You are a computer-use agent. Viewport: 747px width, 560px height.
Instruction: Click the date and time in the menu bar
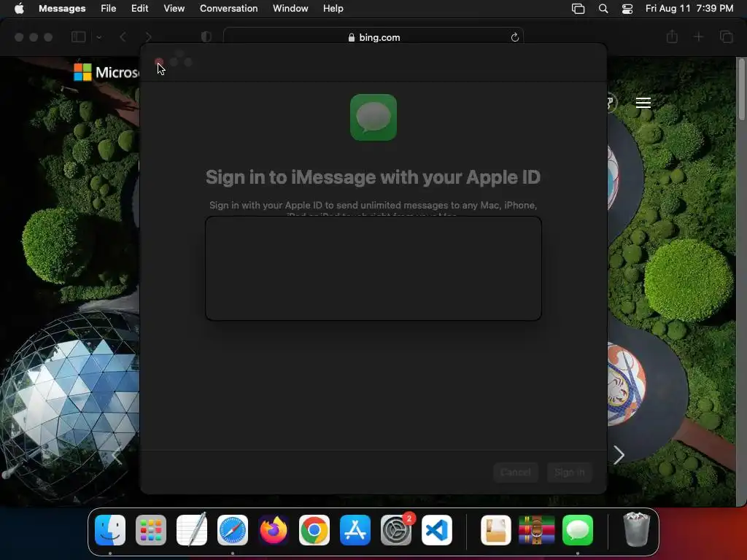pyautogui.click(x=689, y=9)
